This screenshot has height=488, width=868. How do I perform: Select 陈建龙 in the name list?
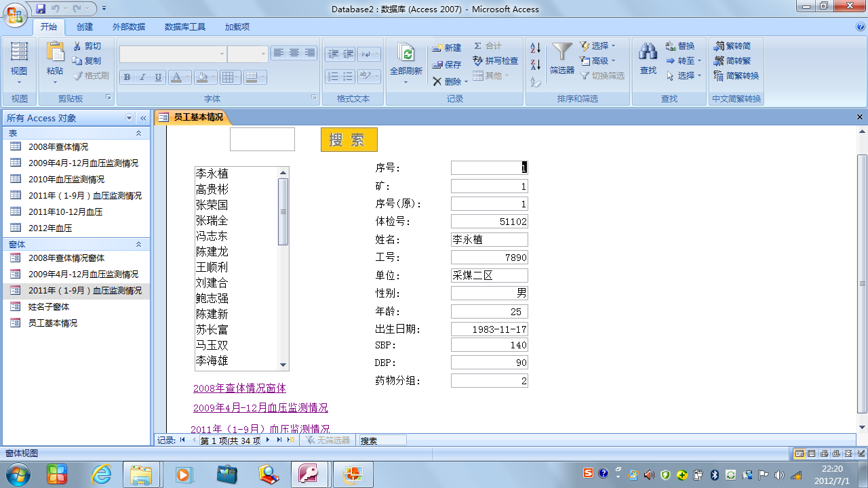pyautogui.click(x=236, y=252)
